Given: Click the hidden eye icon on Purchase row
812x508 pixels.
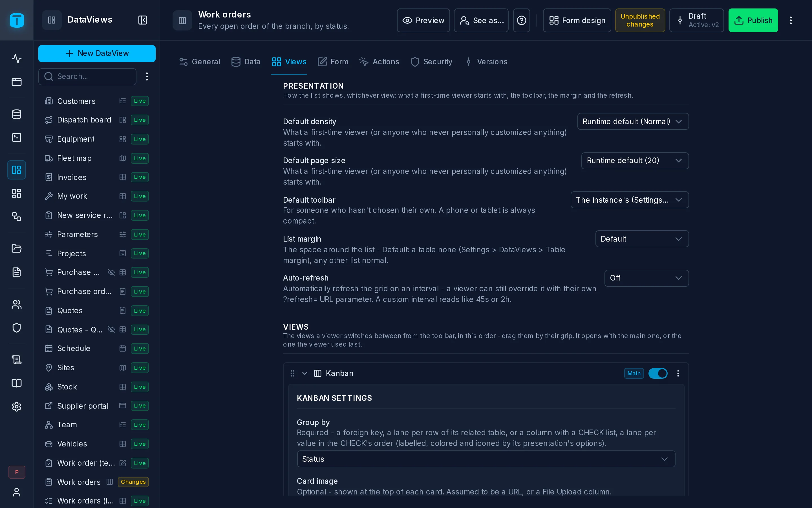Looking at the screenshot, I should 111,272.
